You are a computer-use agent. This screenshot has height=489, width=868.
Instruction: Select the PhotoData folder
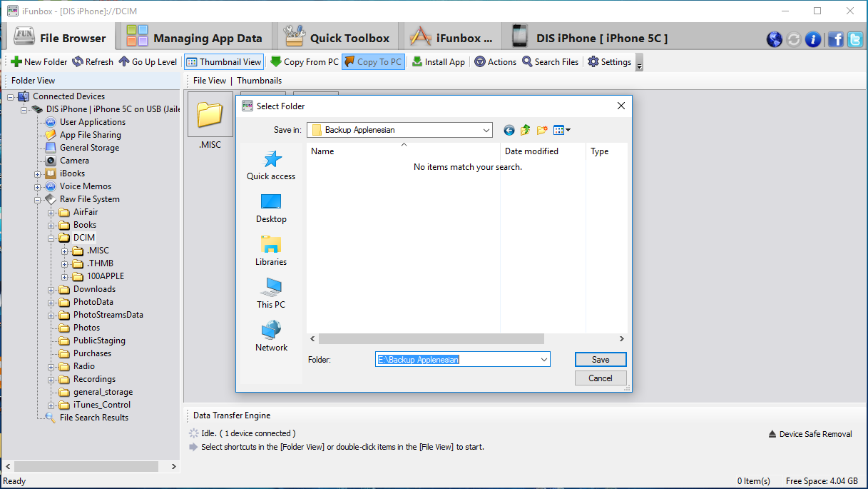pyautogui.click(x=93, y=302)
